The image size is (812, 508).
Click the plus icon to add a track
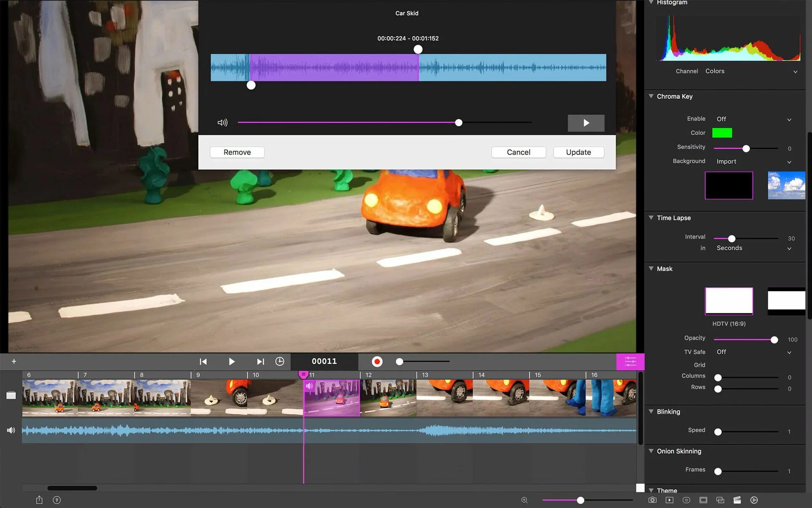click(x=14, y=361)
